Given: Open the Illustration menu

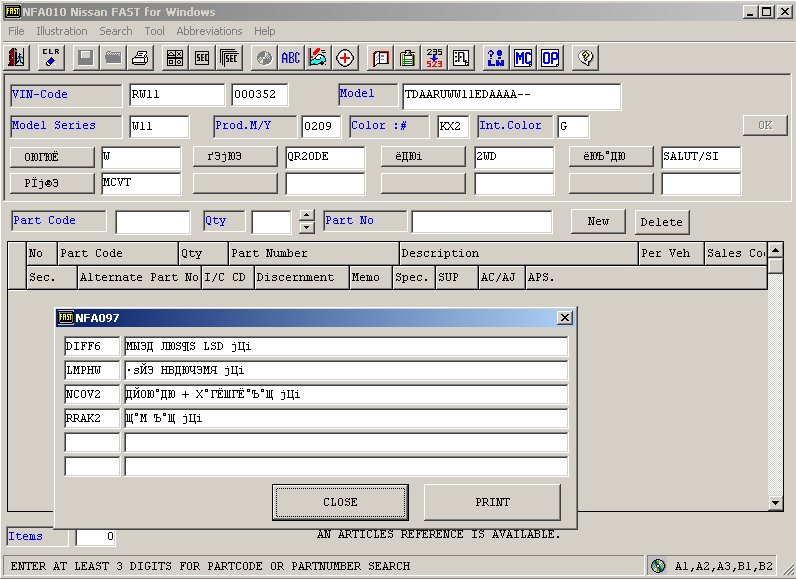Looking at the screenshot, I should 62,31.
